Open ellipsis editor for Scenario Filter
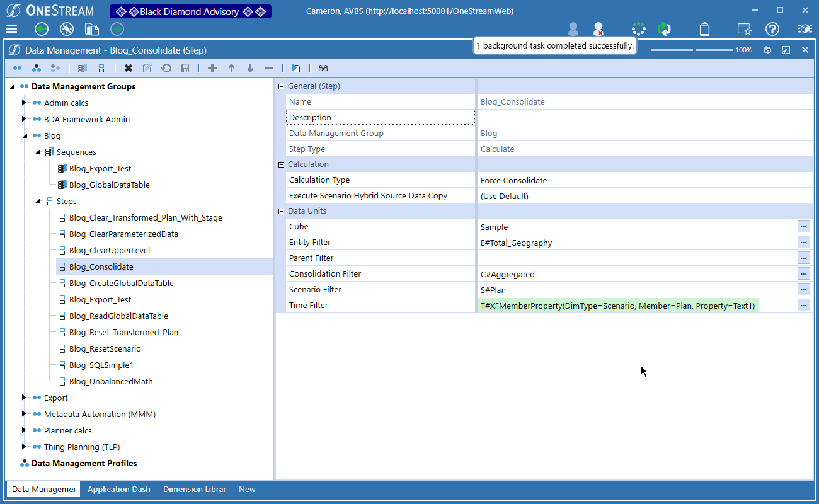Image resolution: width=819 pixels, height=504 pixels. [x=803, y=290]
